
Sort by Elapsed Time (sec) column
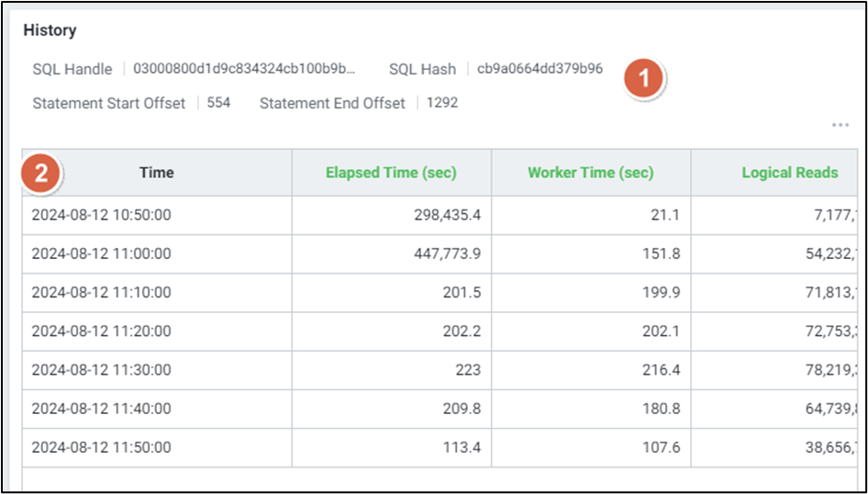tap(391, 173)
